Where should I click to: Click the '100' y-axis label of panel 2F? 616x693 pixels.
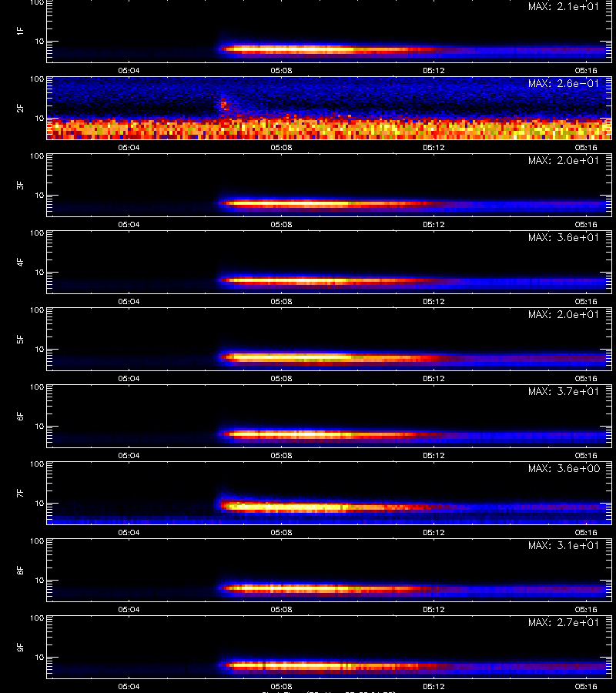pos(37,79)
